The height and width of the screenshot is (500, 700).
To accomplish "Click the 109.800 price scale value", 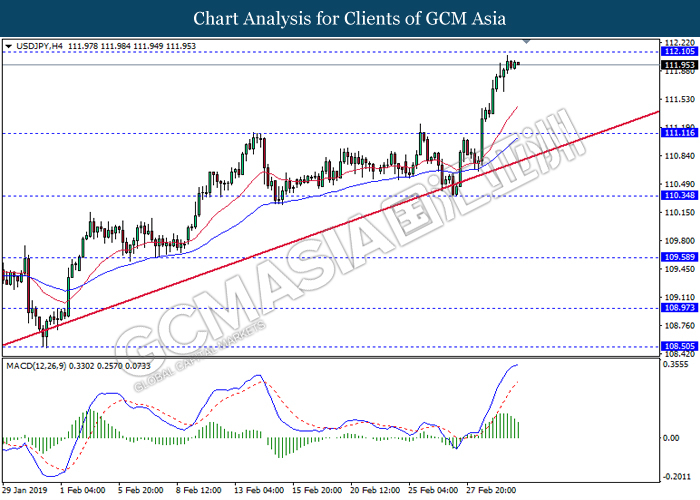I will 679,241.
